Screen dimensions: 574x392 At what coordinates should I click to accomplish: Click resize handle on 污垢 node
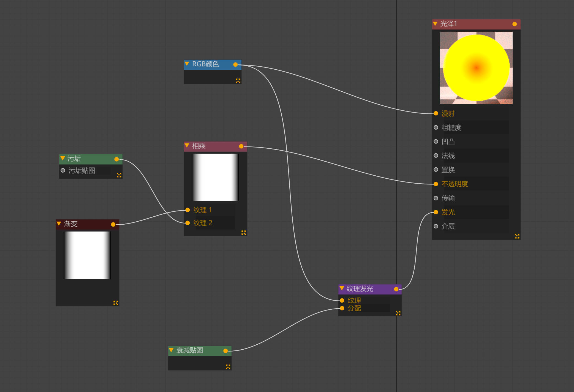pos(119,175)
